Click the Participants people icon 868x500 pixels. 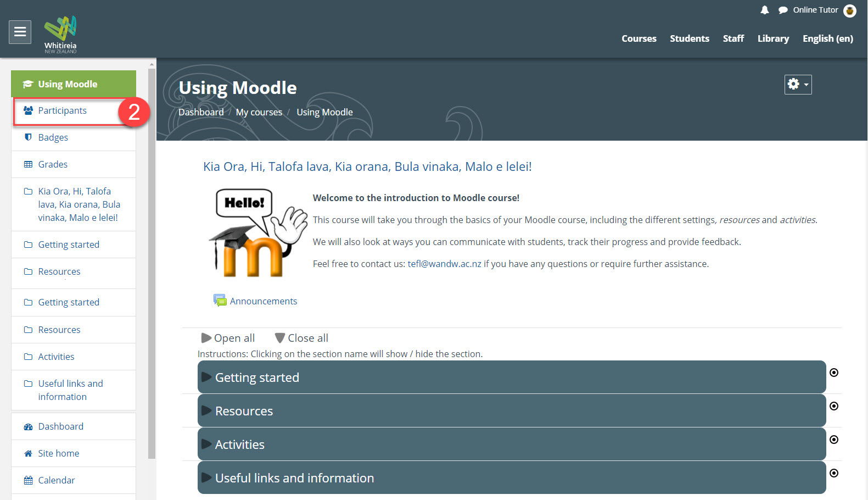(28, 110)
